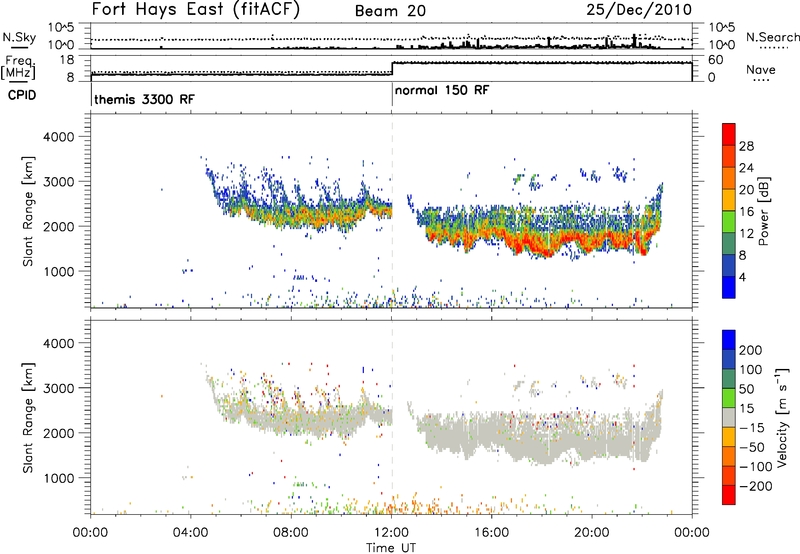
Task: Click the "1000" slant range tick in Velocity panel
Action: [x=58, y=478]
